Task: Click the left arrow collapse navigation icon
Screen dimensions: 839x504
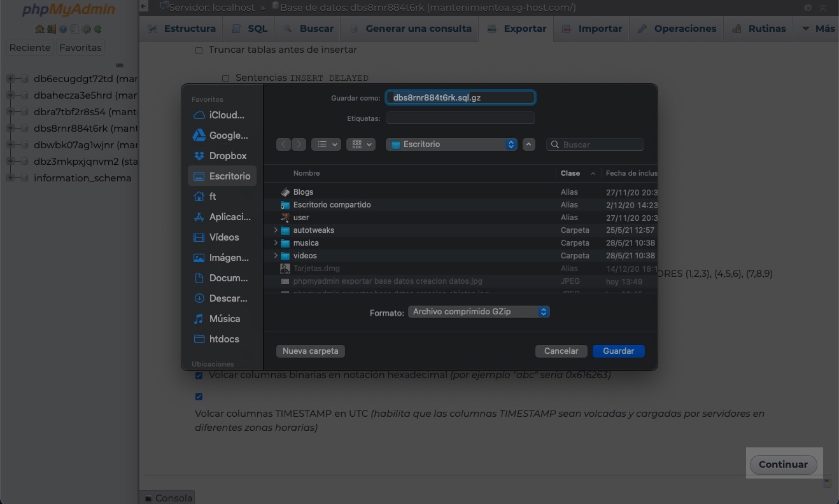Action: pyautogui.click(x=144, y=7)
